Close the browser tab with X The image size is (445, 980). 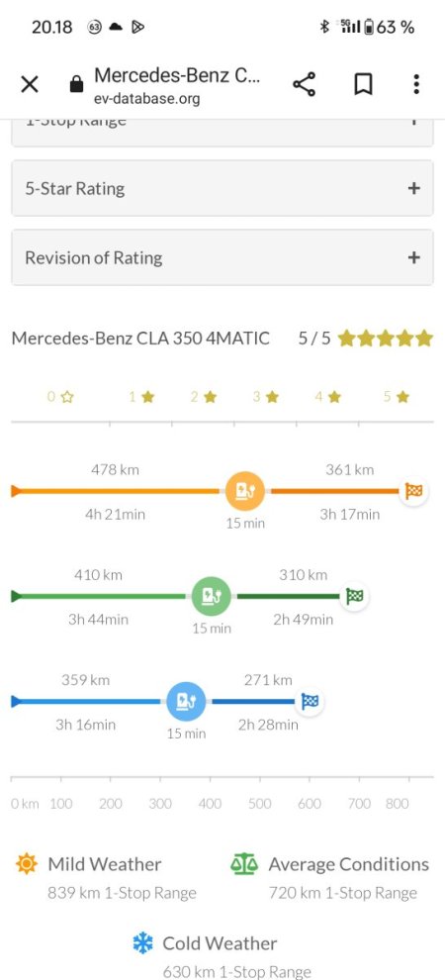[30, 84]
